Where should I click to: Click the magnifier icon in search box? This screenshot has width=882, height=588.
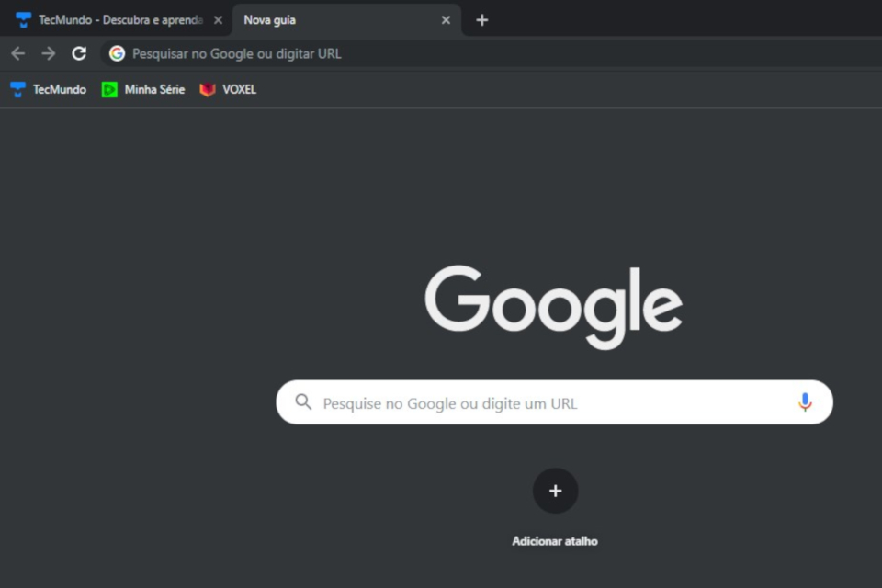pyautogui.click(x=303, y=402)
